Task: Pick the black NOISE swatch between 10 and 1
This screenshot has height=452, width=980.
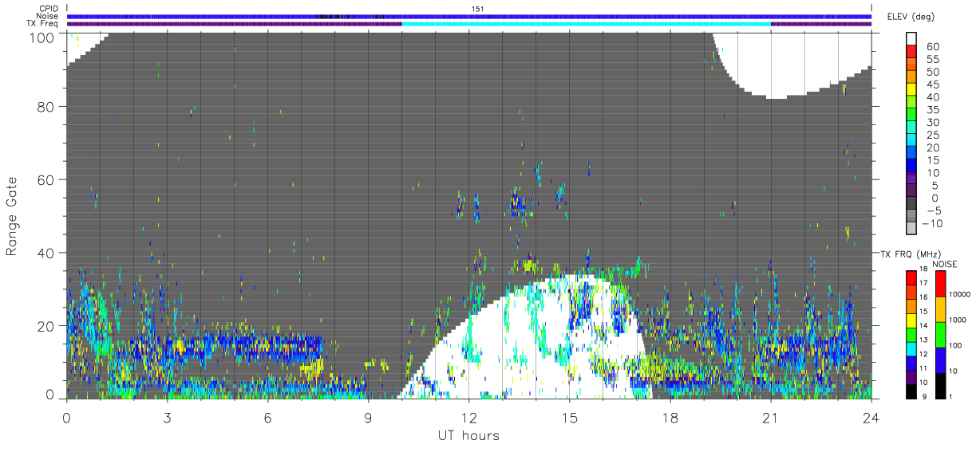Action: click(x=939, y=385)
